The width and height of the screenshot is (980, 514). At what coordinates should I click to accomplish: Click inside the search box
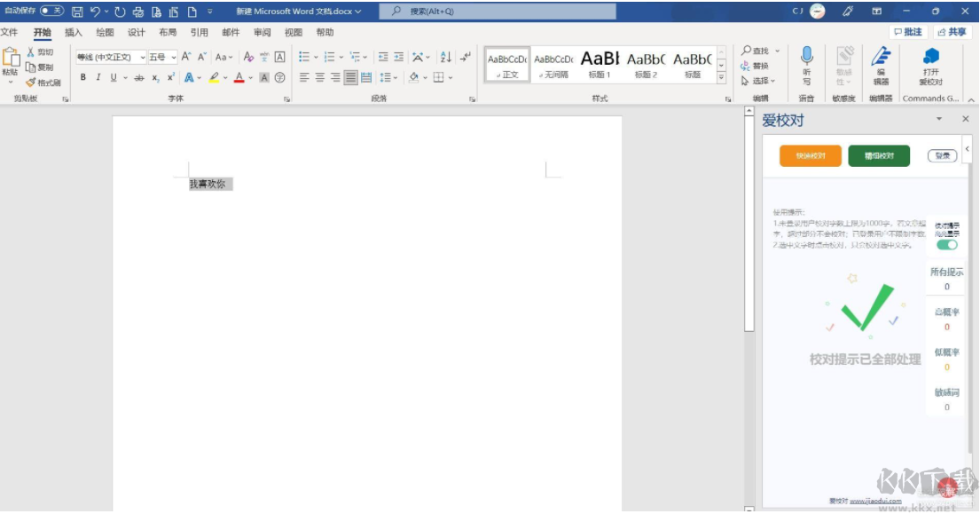point(498,12)
